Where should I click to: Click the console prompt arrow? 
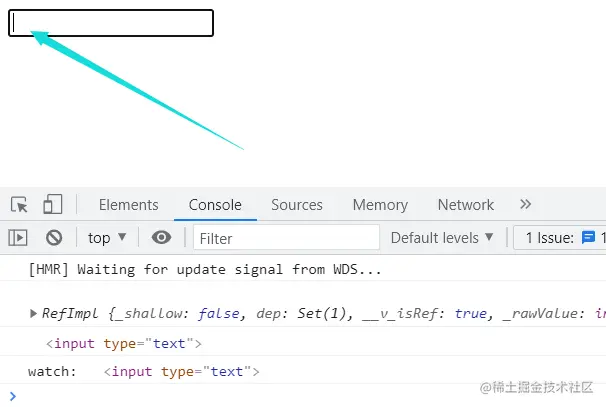tap(13, 396)
